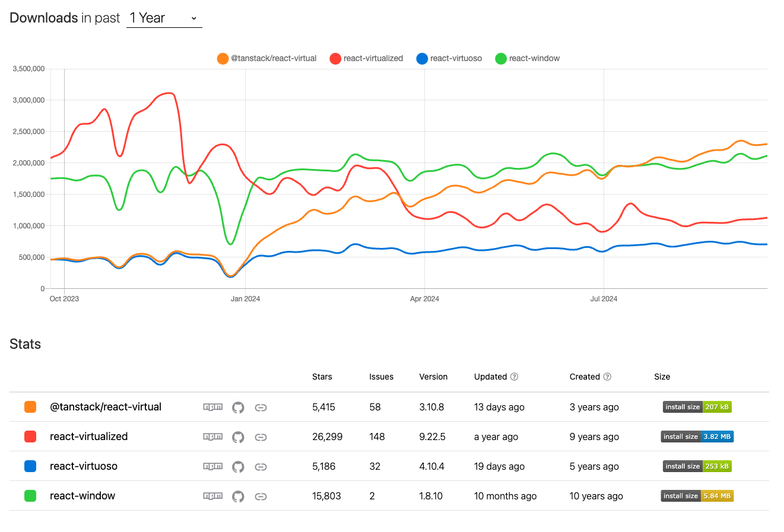Click the 5,415 stars value
The width and height of the screenshot is (784, 532).
324,407
